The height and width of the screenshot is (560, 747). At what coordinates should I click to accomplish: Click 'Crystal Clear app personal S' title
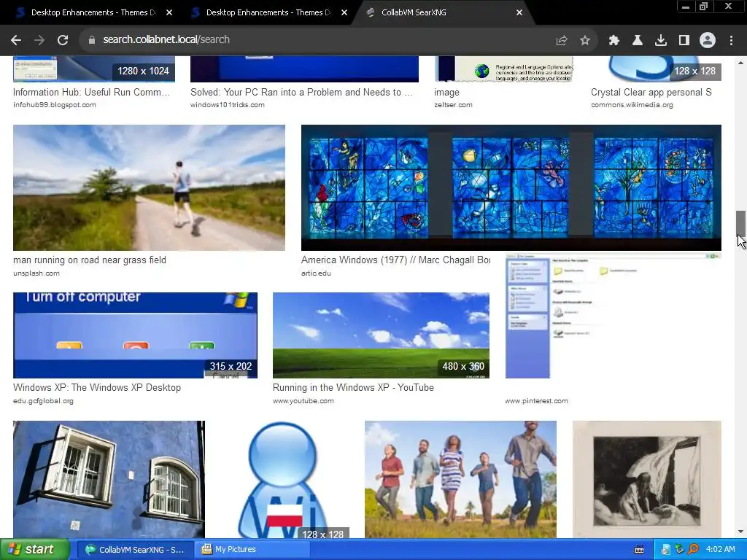point(651,93)
